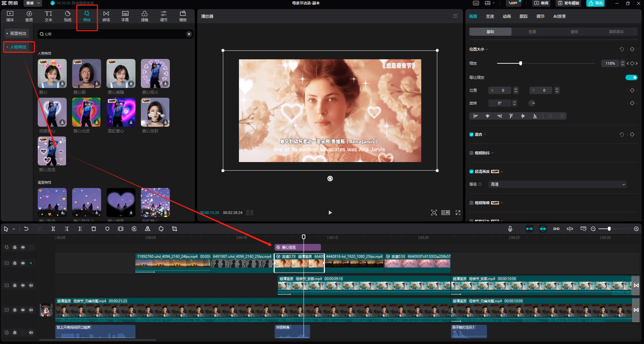Click the 发布模板 publish template button

(x=569, y=3)
